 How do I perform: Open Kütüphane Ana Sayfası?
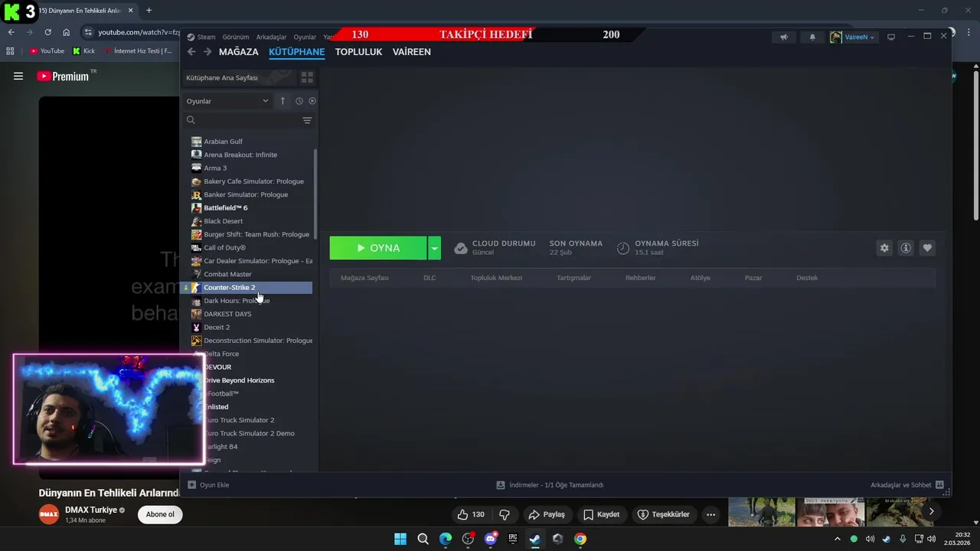(238, 77)
